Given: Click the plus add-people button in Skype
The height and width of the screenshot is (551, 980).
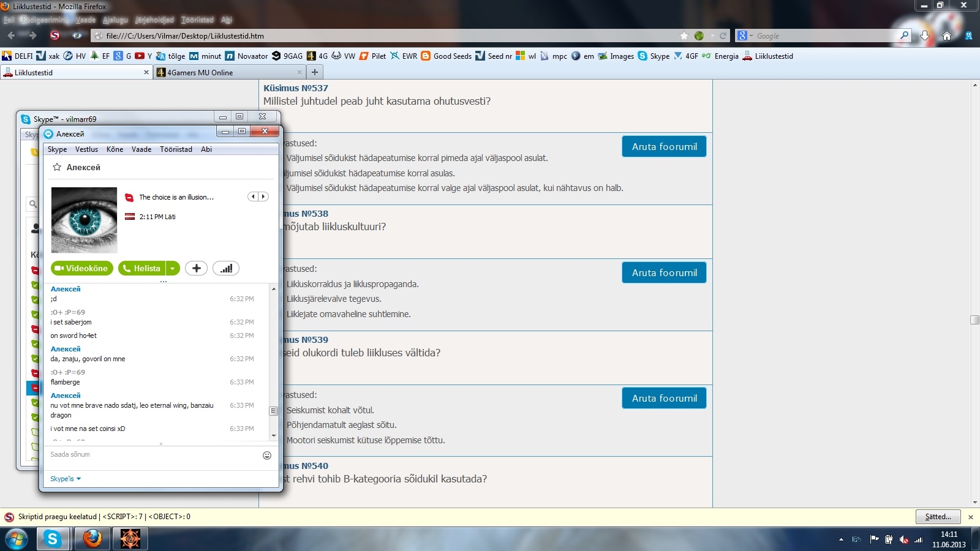Looking at the screenshot, I should (196, 268).
